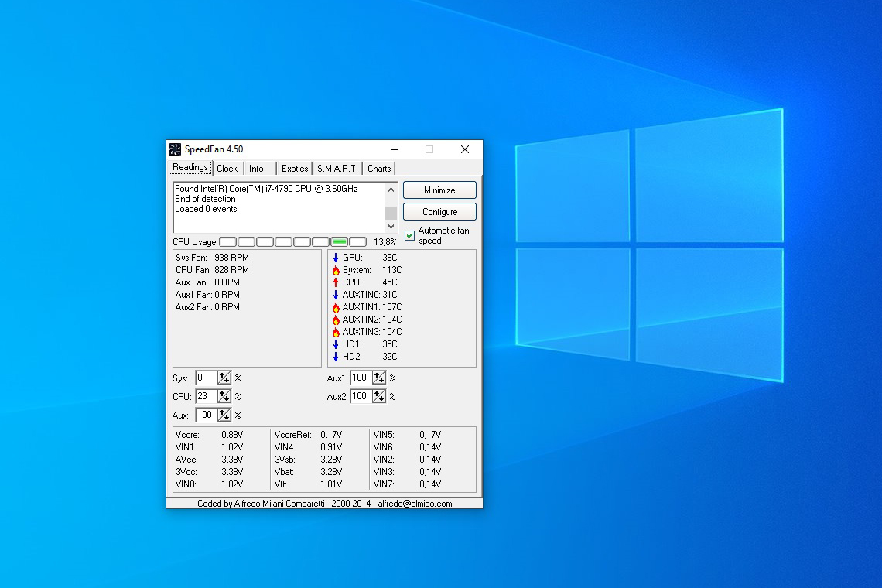The height and width of the screenshot is (588, 882).
Task: Click the CPU Usage green bar indicator
Action: pos(339,242)
